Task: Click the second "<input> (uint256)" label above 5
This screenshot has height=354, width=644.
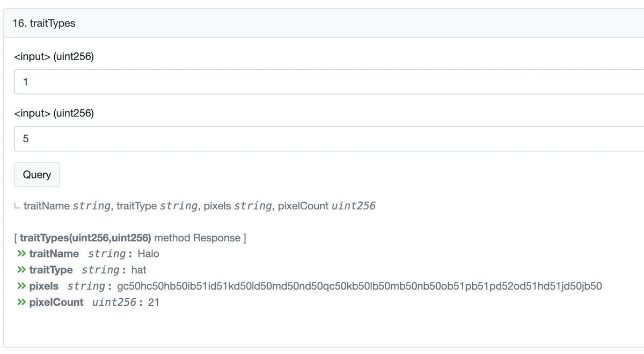Action: tap(54, 113)
